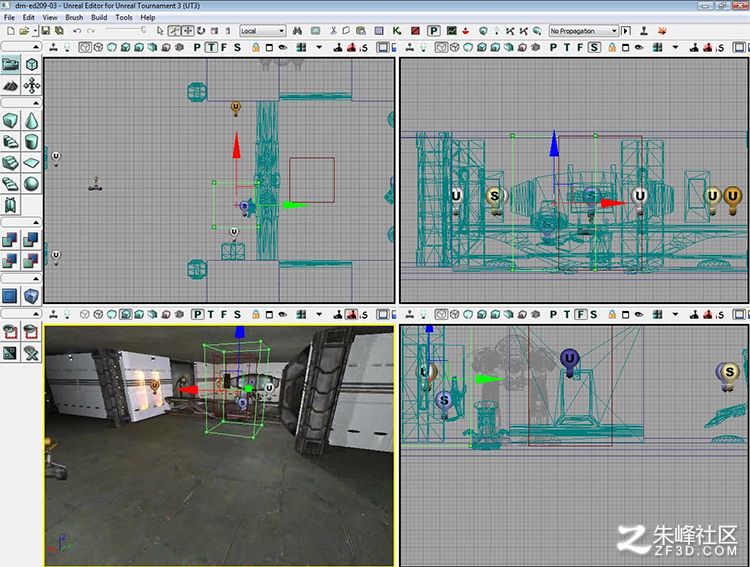The width and height of the screenshot is (750, 567).
Task: Click the binoculars Search actors icon
Action: pos(298,31)
